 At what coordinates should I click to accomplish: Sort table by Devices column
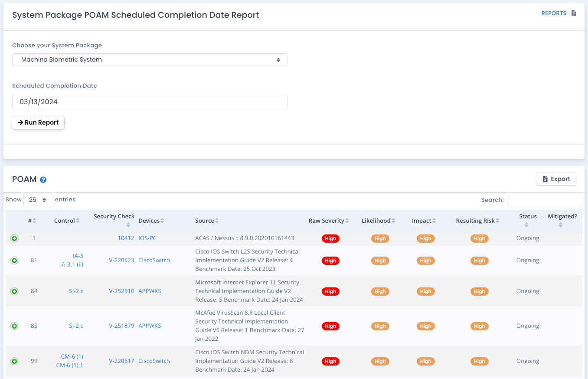(151, 221)
